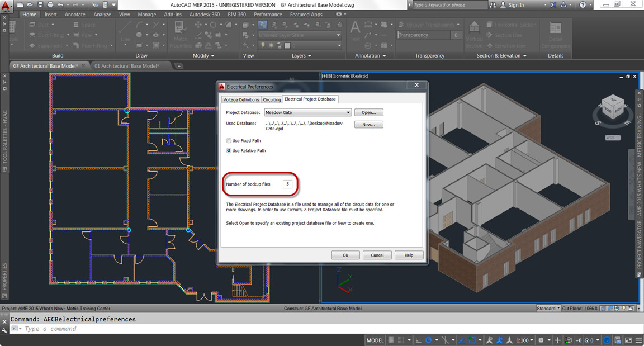This screenshot has height=346, width=644.
Task: Click the Clean Screen icon in status bar
Action: coord(628,340)
